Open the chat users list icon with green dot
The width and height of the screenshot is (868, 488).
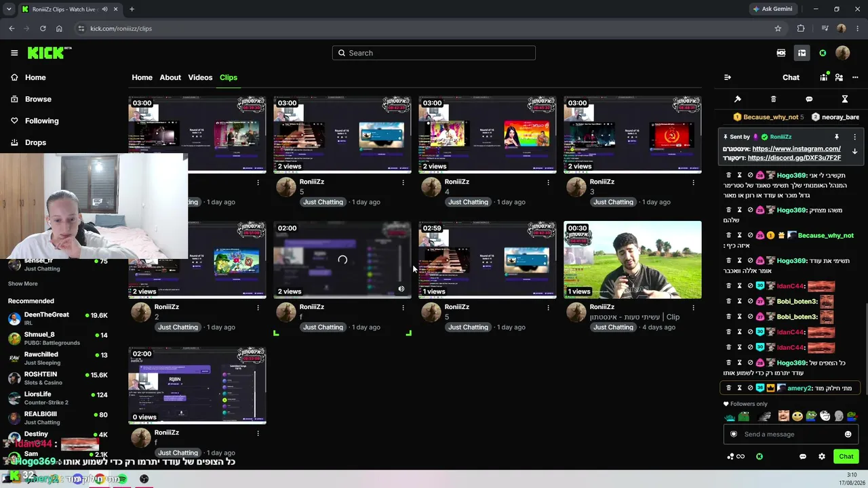click(x=824, y=77)
